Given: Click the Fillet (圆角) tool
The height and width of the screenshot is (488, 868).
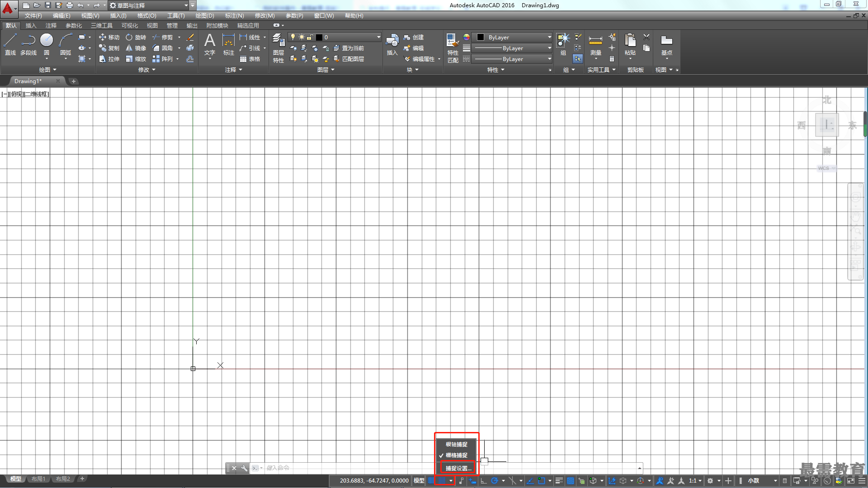Looking at the screenshot, I should pyautogui.click(x=162, y=48).
